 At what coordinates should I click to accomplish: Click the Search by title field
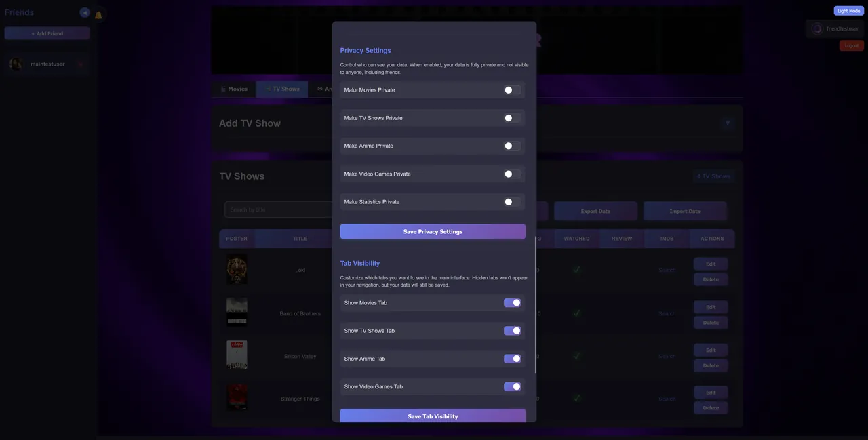[x=279, y=209]
